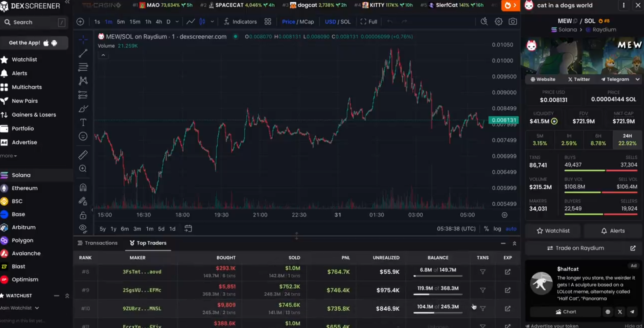Switch to the Transactions tab
Image resolution: width=644 pixels, height=328 pixels.
98,243
